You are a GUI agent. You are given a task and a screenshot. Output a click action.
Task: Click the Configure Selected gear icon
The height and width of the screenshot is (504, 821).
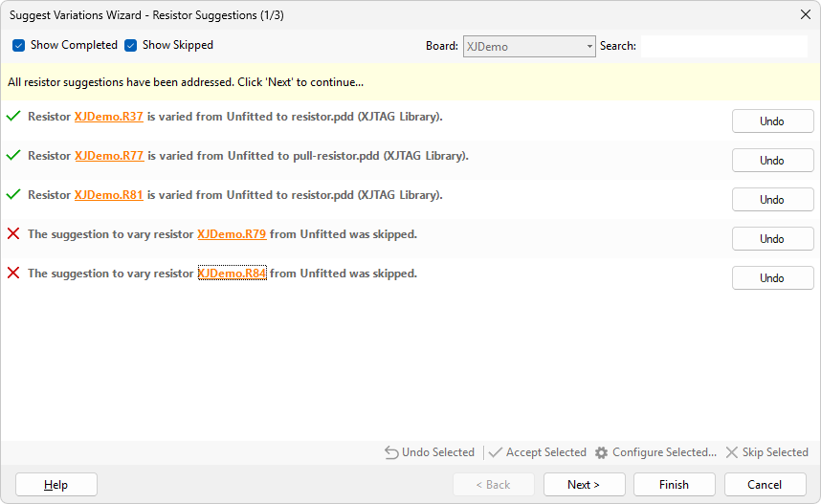pyautogui.click(x=601, y=452)
